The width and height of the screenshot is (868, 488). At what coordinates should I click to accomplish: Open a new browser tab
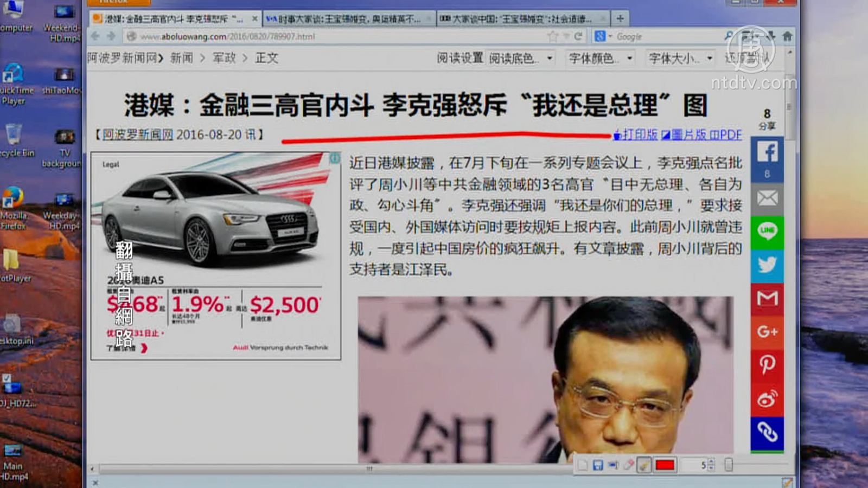tap(620, 19)
